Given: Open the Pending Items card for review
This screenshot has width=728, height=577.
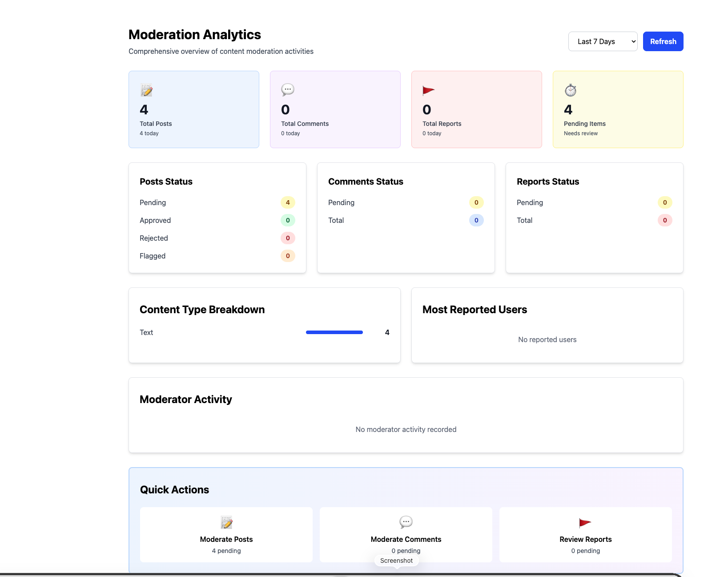Looking at the screenshot, I should point(618,109).
